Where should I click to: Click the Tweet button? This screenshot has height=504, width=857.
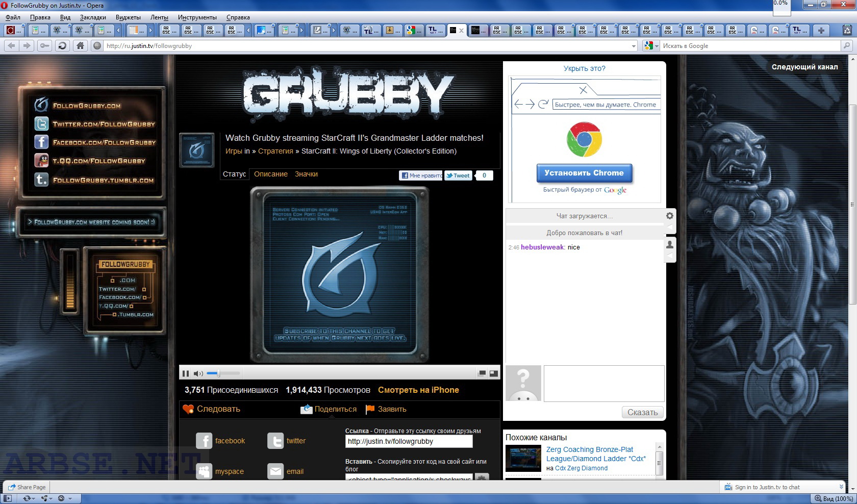(458, 175)
